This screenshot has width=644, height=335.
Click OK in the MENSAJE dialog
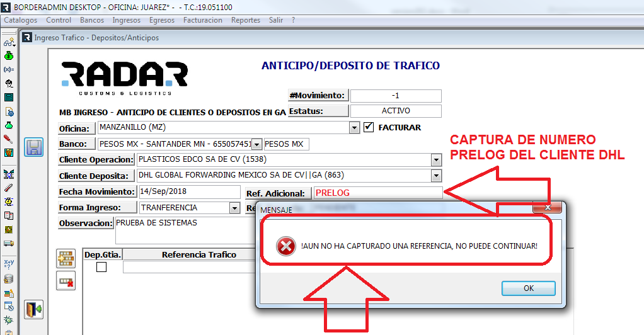click(529, 288)
